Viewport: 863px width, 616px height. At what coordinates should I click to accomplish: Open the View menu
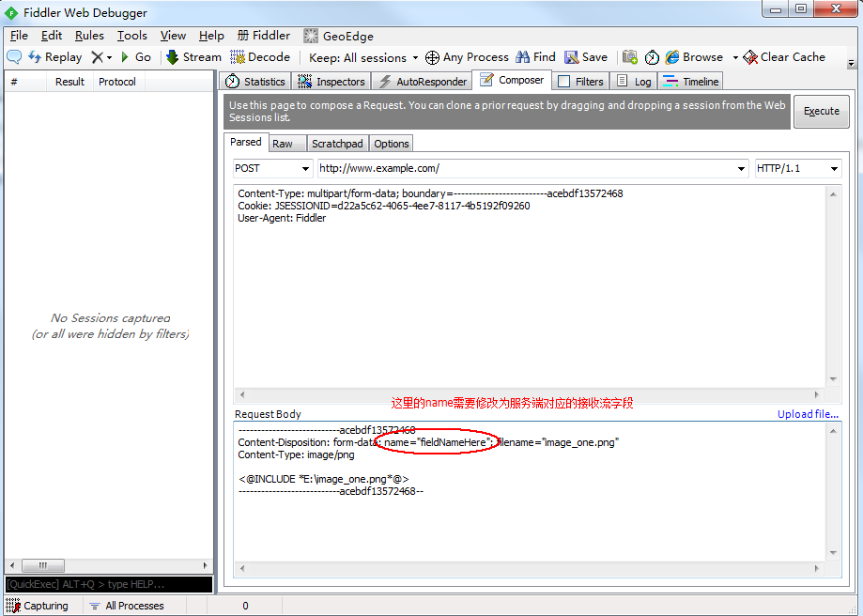pos(173,36)
